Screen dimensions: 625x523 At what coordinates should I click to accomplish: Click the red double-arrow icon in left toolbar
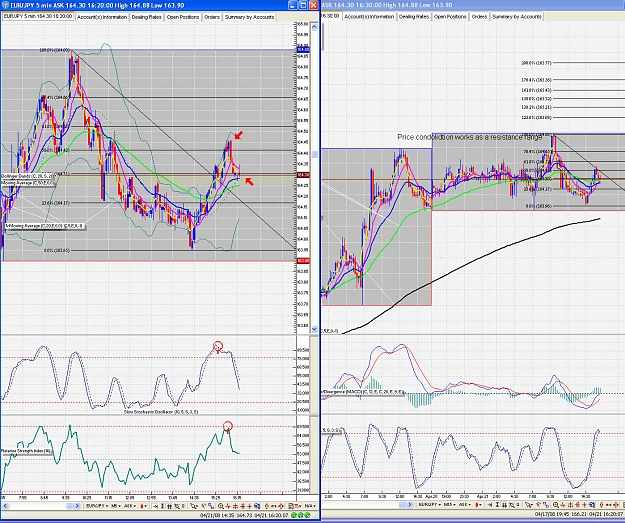[x=273, y=506]
